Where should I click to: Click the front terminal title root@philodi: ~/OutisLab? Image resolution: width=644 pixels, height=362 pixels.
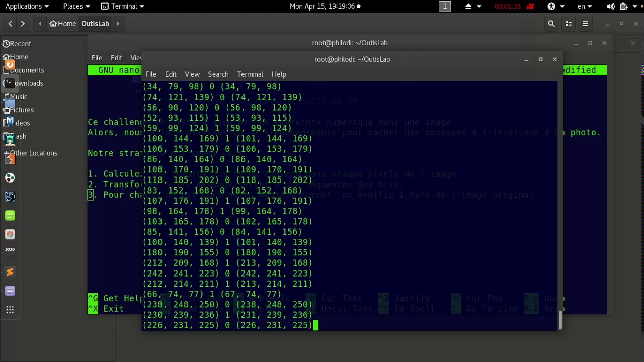point(352,59)
